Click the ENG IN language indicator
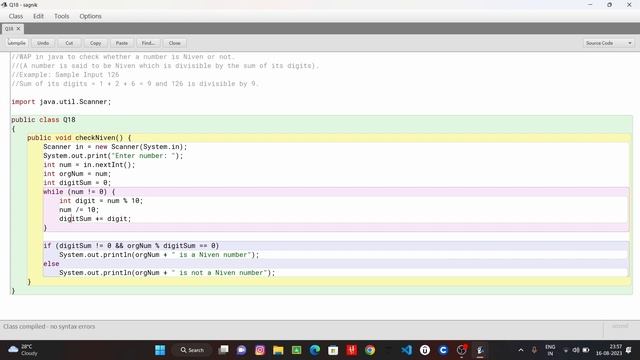Screen dimensions: 640x360 click(550, 350)
